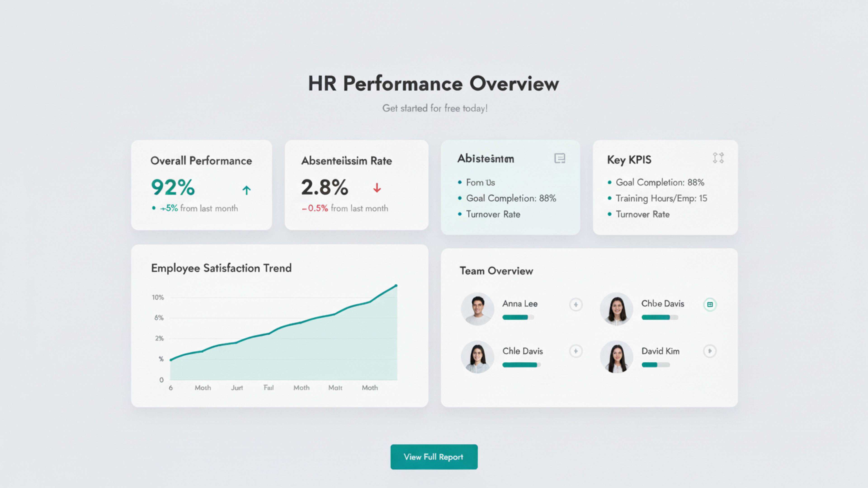This screenshot has height=488, width=868.
Task: Expand the Fom Us list item
Action: 480,182
